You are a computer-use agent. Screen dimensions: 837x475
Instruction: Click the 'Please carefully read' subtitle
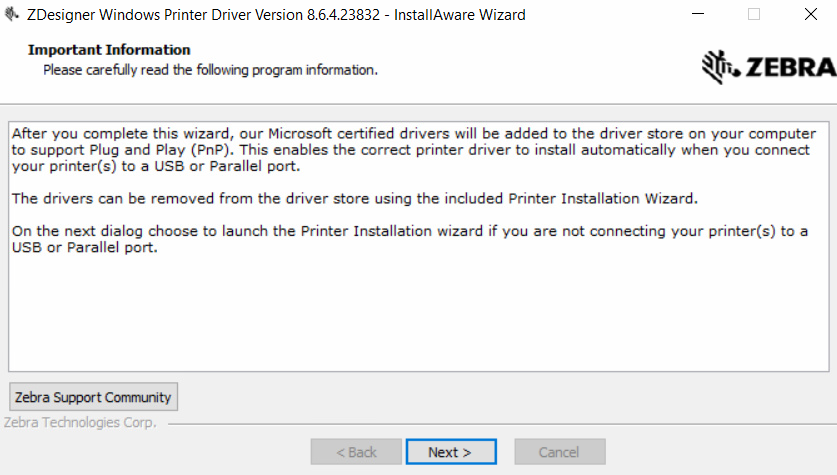coord(210,70)
